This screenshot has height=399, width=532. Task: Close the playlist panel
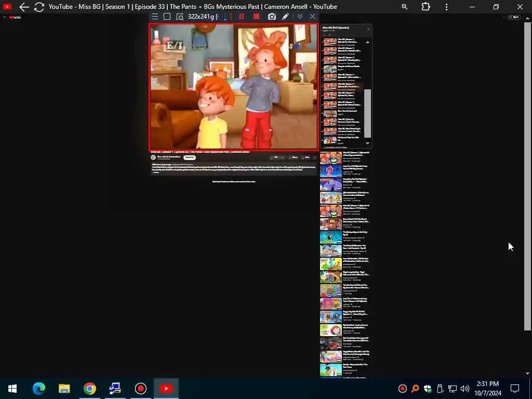pyautogui.click(x=368, y=29)
